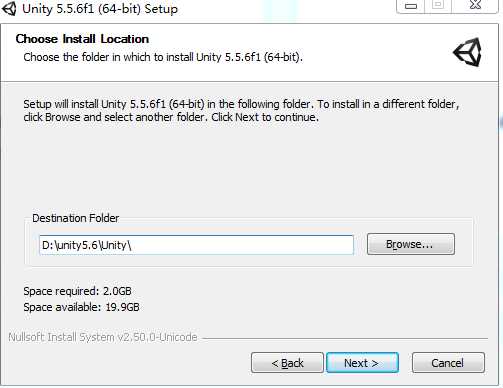Viewport: 503px width, 388px height.
Task: Click inside the Destination Folder path field
Action: (196, 245)
